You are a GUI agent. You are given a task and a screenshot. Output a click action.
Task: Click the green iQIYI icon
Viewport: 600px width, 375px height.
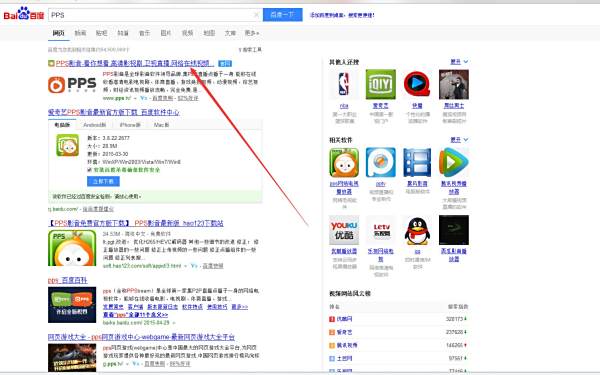(381, 85)
